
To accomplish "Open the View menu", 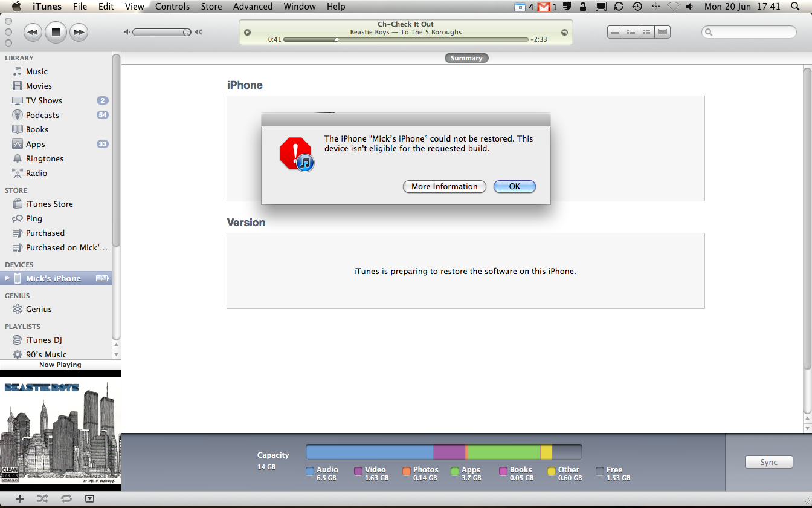I will pos(134,7).
